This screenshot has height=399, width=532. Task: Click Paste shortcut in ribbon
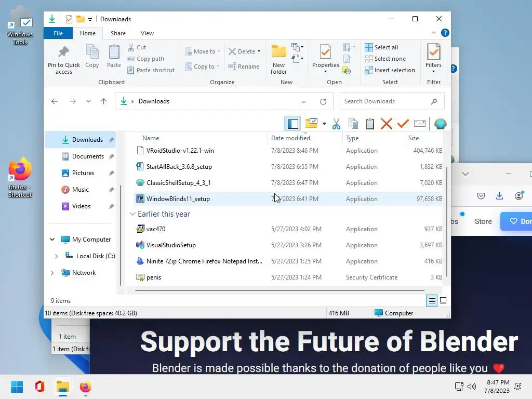tap(151, 70)
